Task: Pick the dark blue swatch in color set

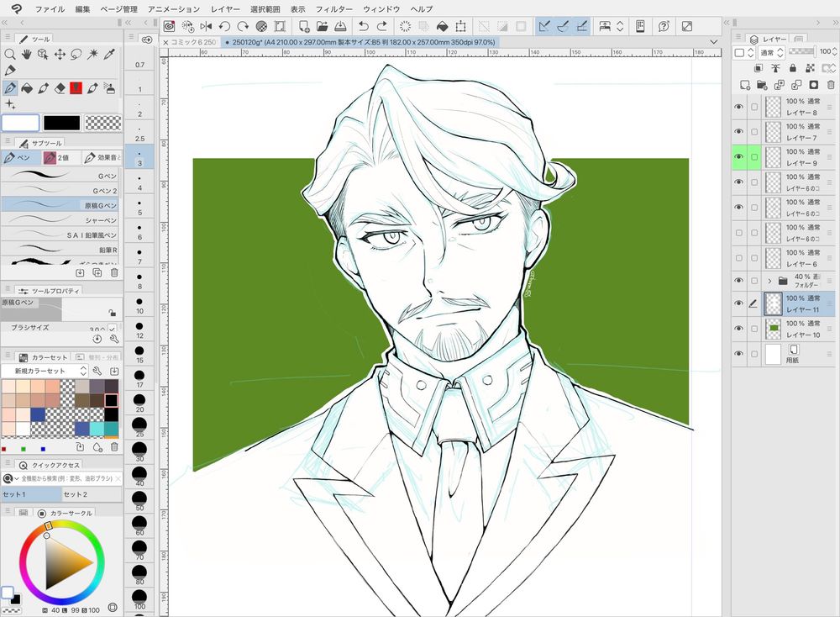Action: pyautogui.click(x=38, y=414)
